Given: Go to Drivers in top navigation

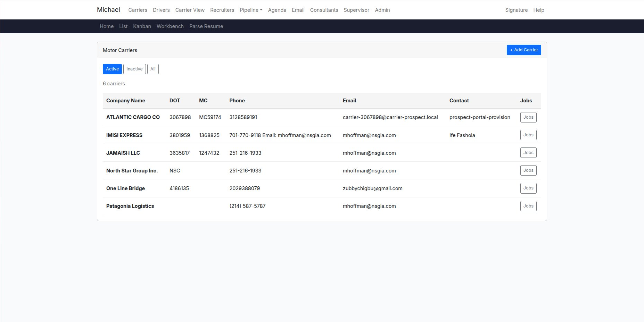Looking at the screenshot, I should [161, 10].
